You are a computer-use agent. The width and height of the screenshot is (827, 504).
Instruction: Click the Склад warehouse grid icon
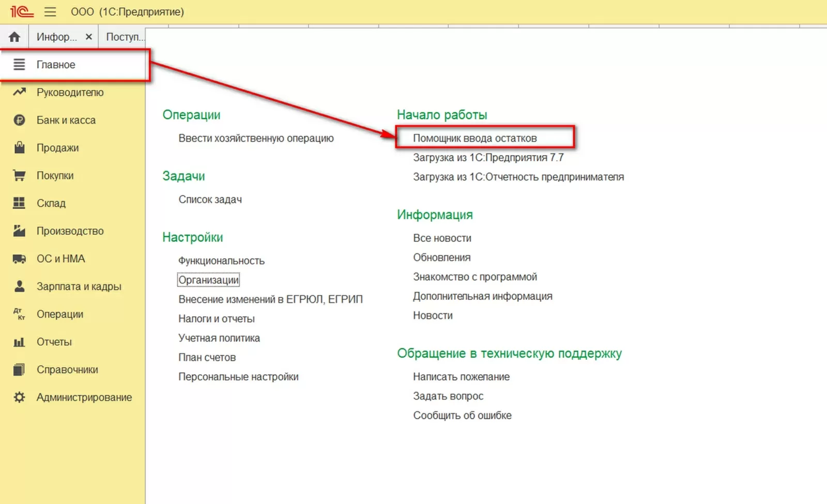pos(19,203)
